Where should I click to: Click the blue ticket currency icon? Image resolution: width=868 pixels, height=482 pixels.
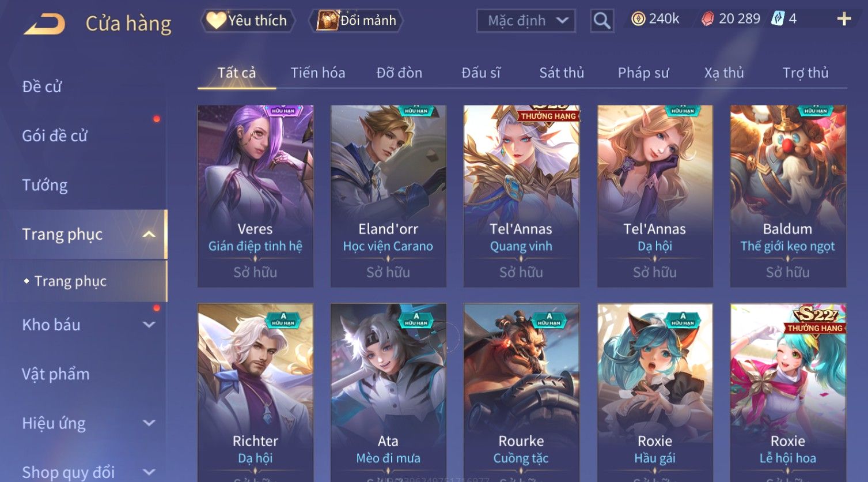778,18
